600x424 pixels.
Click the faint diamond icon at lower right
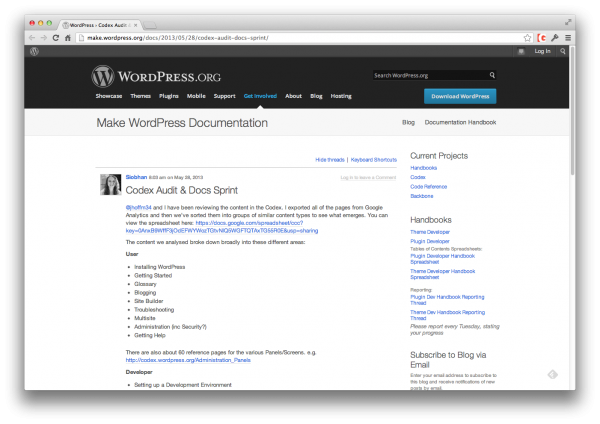[553, 374]
